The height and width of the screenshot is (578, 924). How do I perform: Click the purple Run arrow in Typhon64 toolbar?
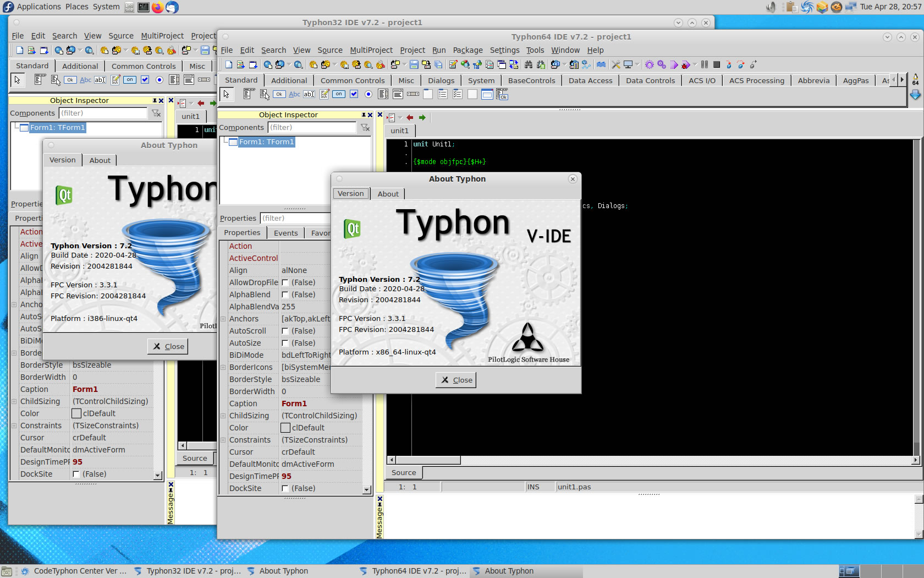[674, 64]
